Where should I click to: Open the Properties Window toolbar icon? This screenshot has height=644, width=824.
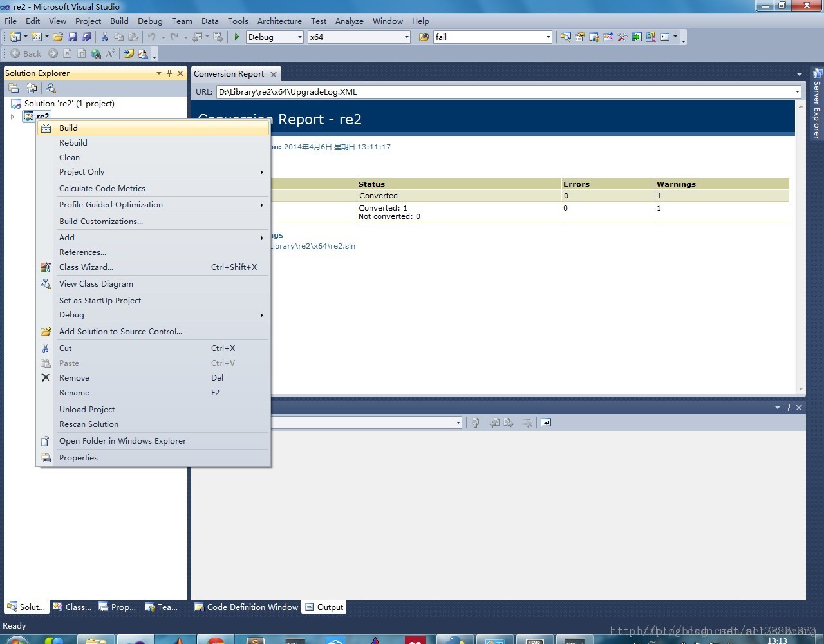pos(579,37)
